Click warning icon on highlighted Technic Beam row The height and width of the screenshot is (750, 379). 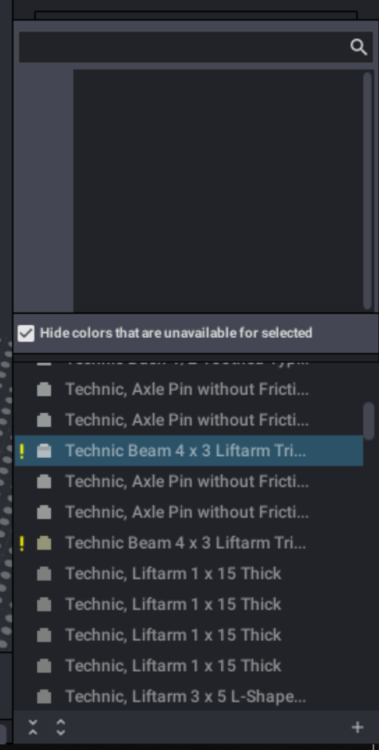pyautogui.click(x=22, y=451)
